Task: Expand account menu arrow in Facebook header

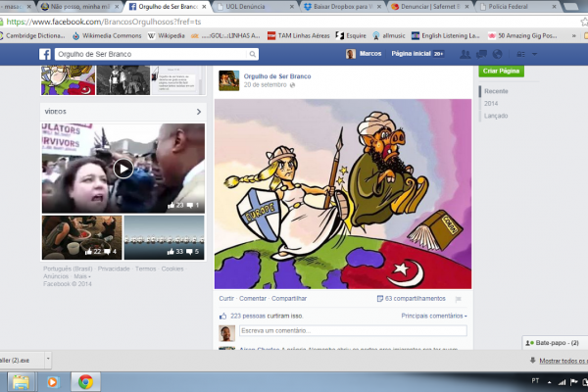Action: (x=534, y=54)
